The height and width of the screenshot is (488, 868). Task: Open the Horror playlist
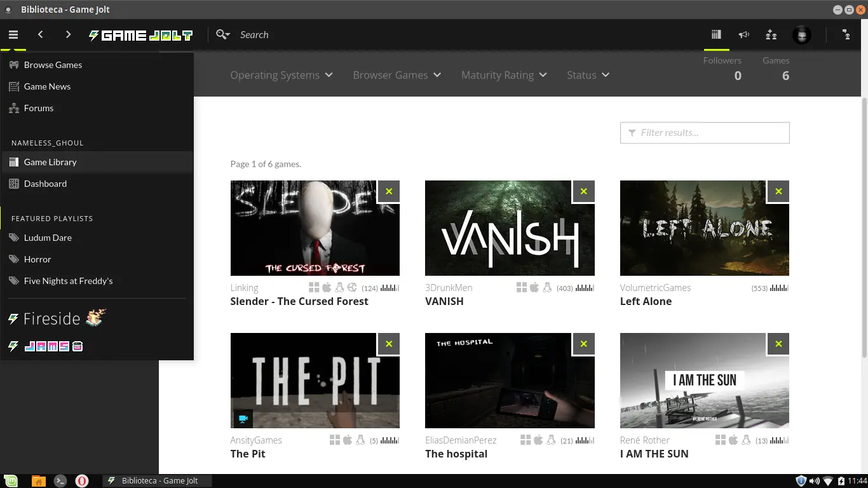(97, 259)
